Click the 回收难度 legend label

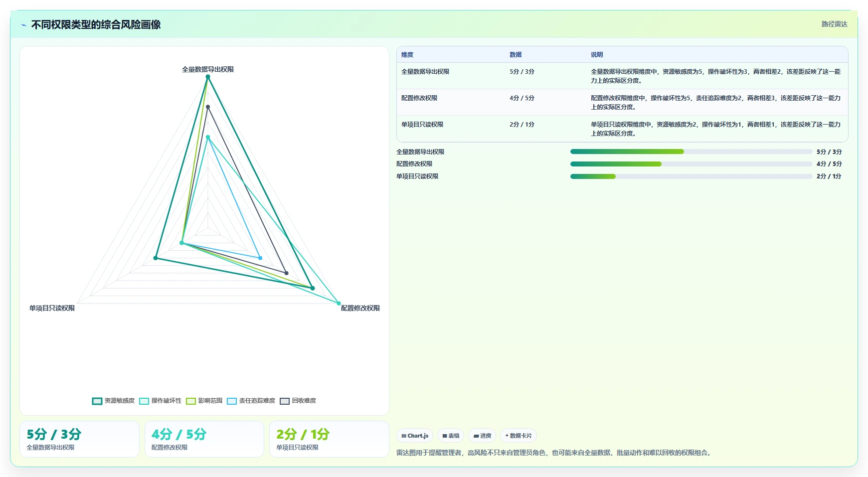(x=304, y=401)
